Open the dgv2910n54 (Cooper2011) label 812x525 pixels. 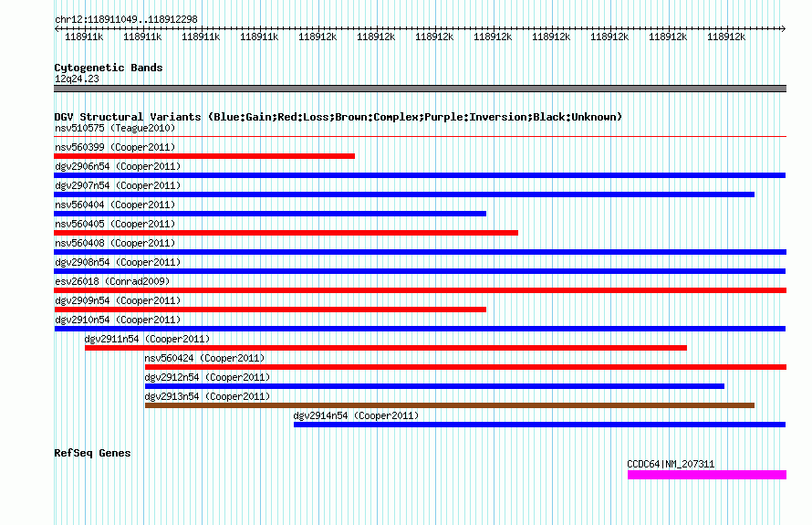[x=118, y=320]
